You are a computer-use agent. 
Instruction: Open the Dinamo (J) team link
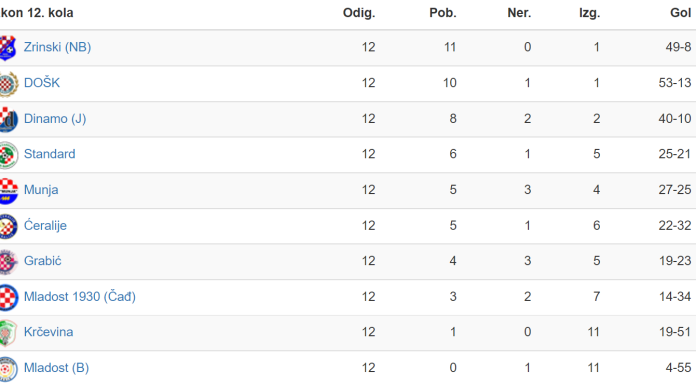tap(55, 119)
